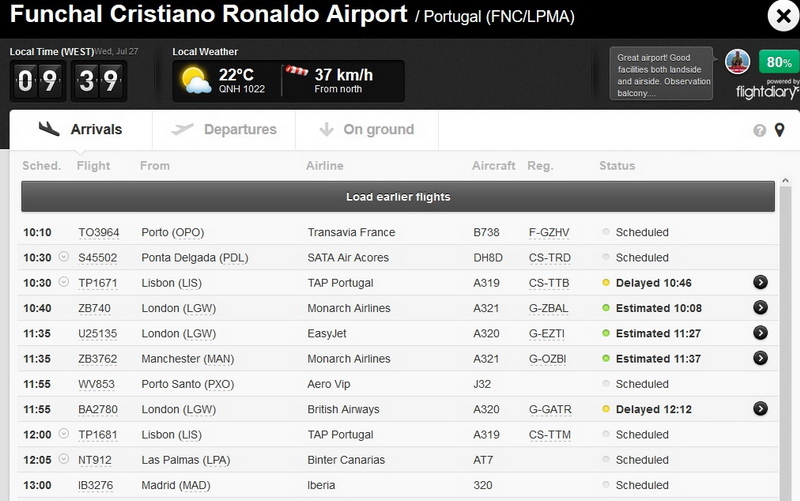Screen dimensions: 800x501
Task: Open registration F-GZHV link
Action: tap(549, 233)
